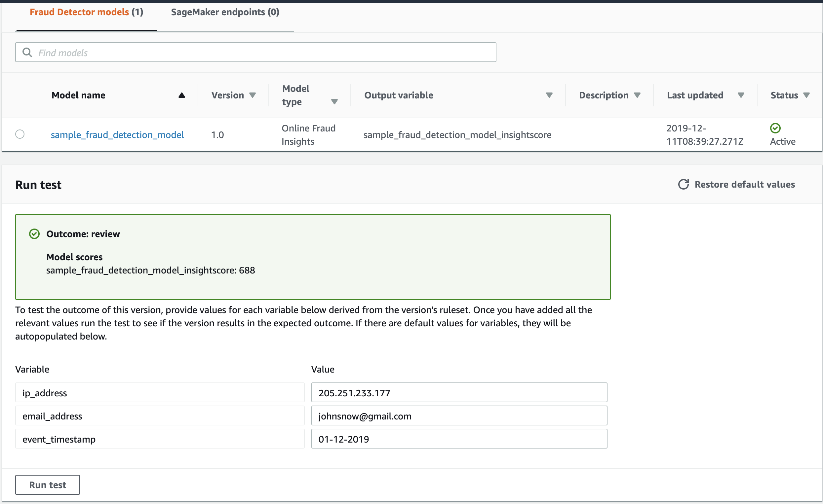Click the magnifier icon in Find models
Screen dimensions: 823x504
click(x=27, y=53)
